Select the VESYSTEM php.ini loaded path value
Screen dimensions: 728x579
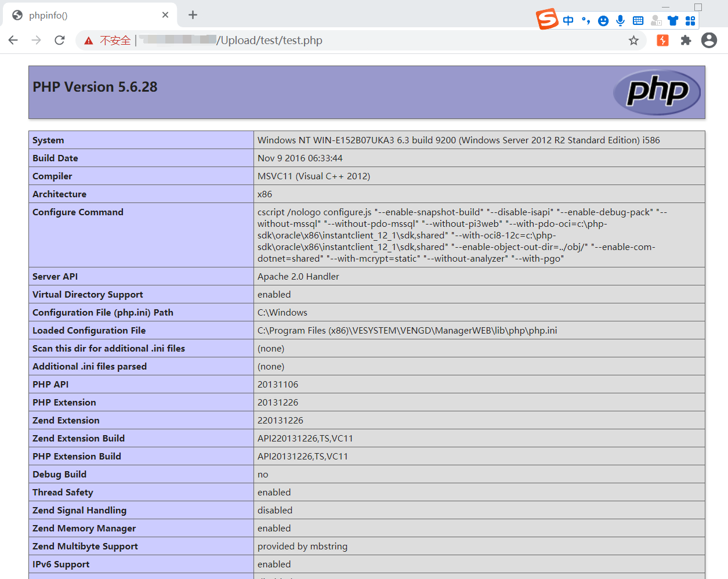pyautogui.click(x=407, y=331)
